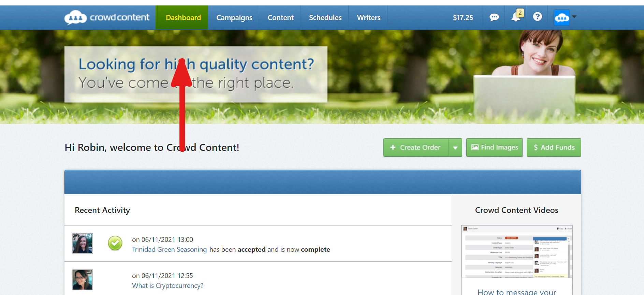Expand the Create Order dropdown arrow
Image resolution: width=644 pixels, height=295 pixels.
[455, 147]
